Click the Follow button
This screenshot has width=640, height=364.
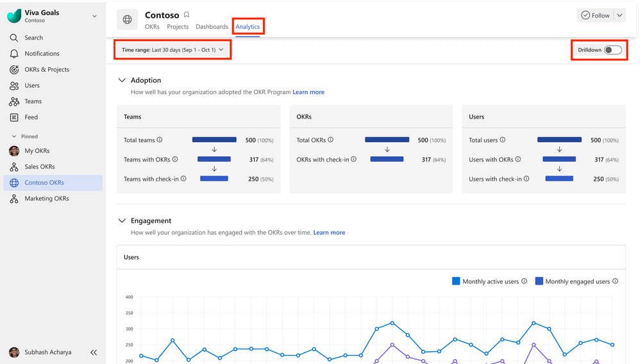[595, 15]
